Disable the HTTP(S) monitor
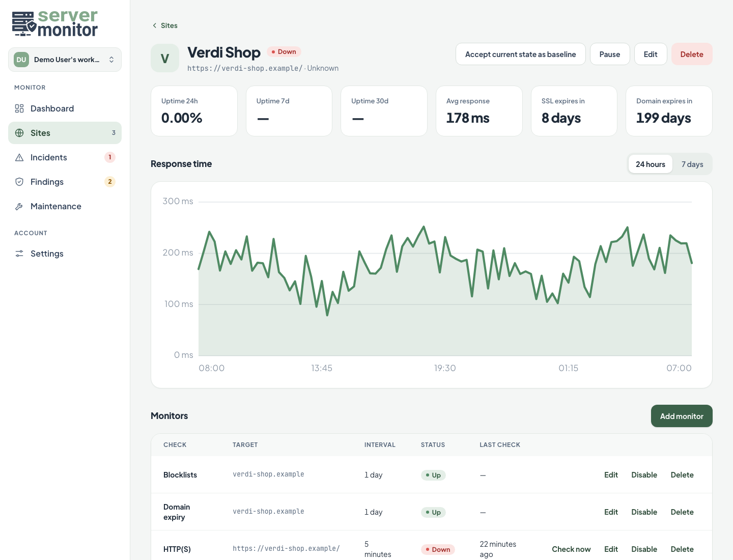733x560 pixels. 644,549
